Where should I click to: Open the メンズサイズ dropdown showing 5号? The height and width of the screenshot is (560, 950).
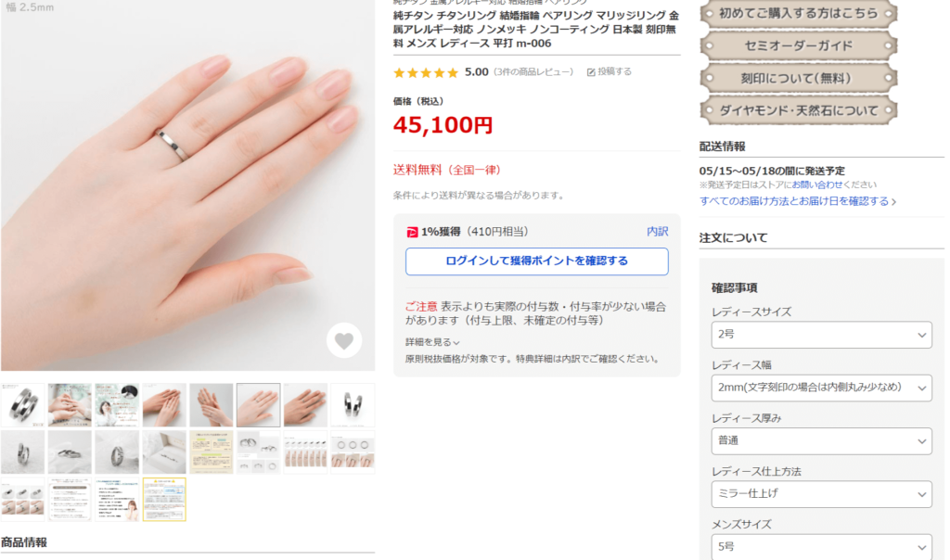click(x=821, y=547)
